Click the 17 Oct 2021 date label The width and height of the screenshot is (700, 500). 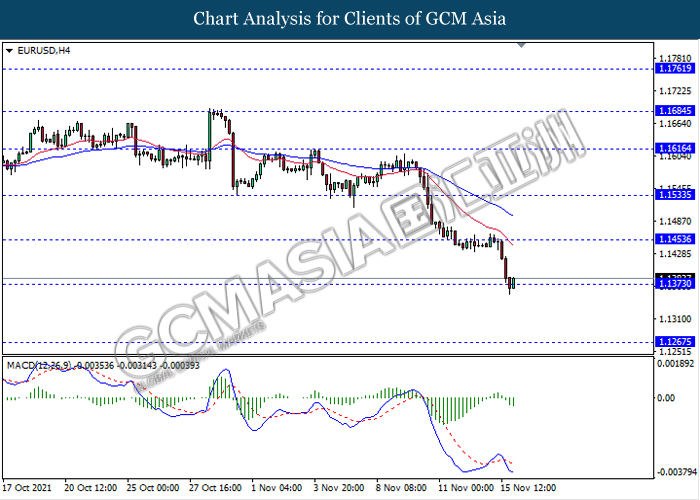pos(27,488)
